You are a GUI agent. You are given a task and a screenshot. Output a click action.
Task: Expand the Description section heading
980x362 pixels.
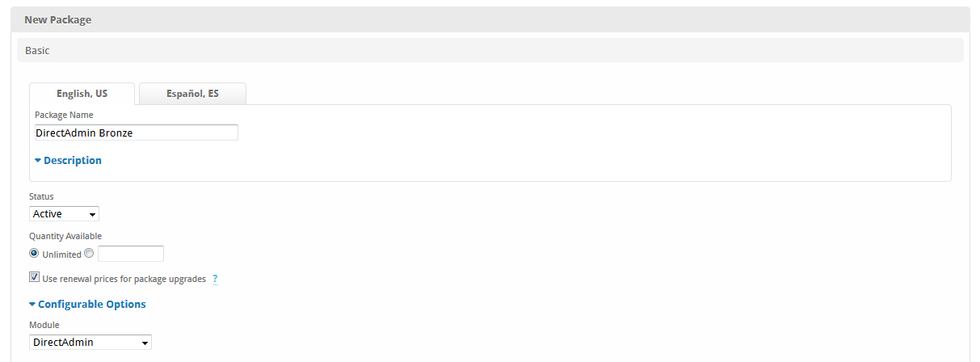pyautogui.click(x=73, y=161)
